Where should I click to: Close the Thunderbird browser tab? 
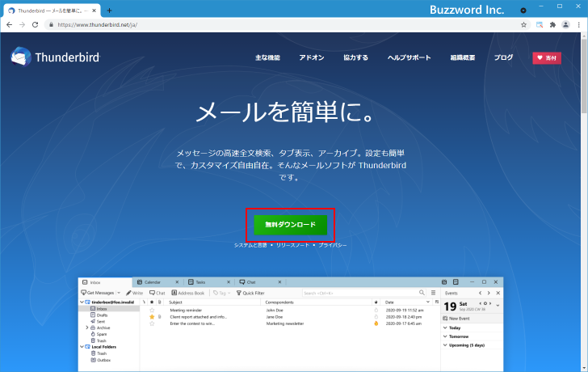point(94,11)
